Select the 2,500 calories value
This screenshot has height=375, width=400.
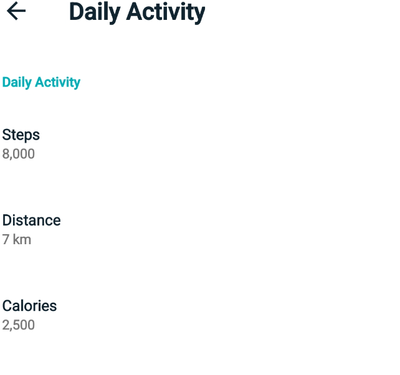pos(18,325)
